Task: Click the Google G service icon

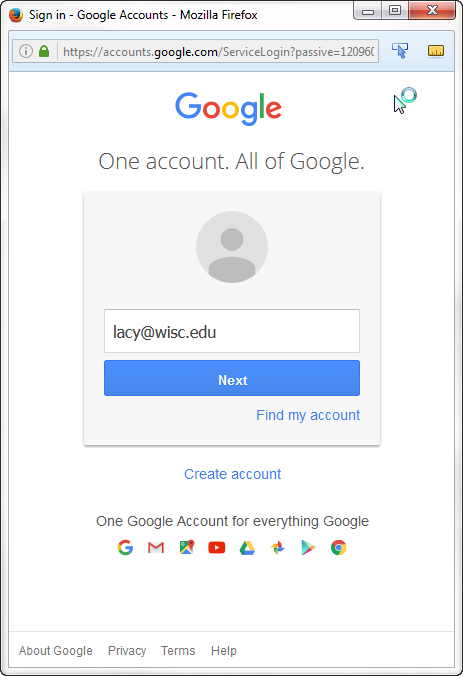Action: (x=125, y=548)
